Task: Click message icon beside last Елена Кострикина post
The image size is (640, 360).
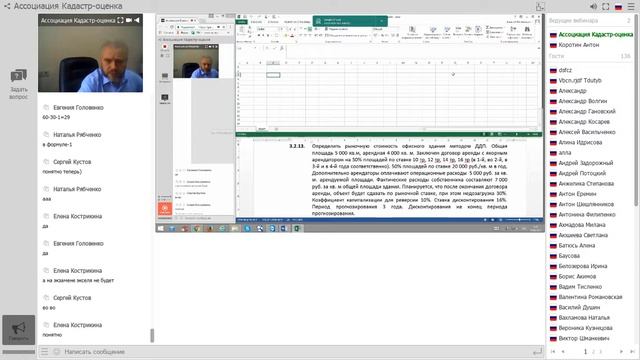Action: tap(46, 325)
